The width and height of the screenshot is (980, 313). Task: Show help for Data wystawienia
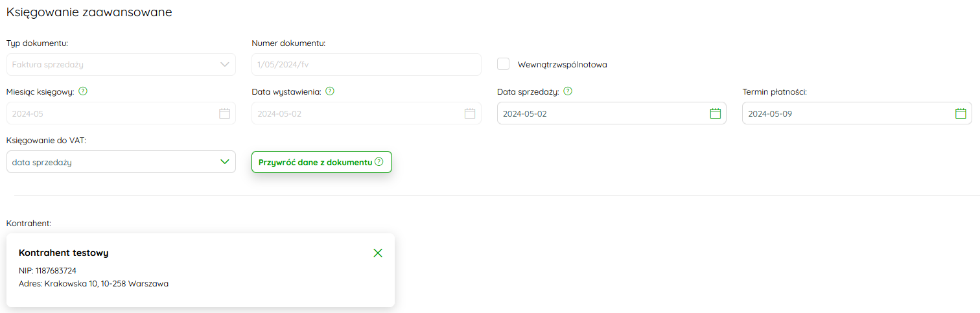[x=330, y=91]
